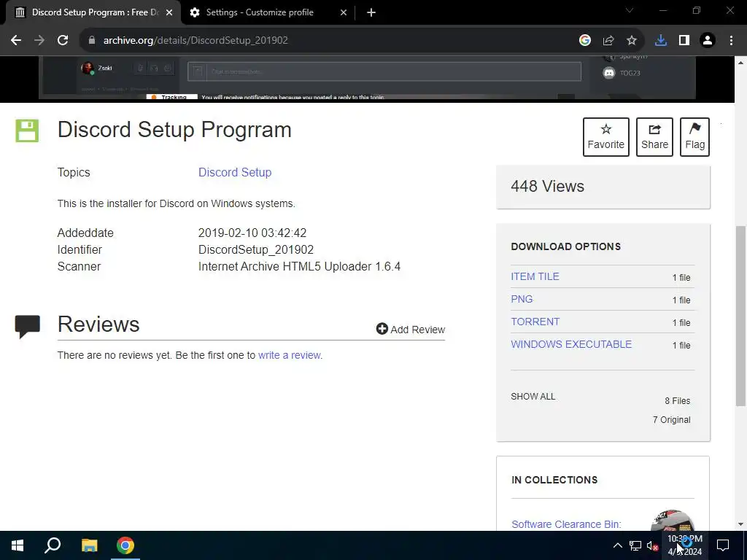Open the Windows Start menu
Image resolution: width=747 pixels, height=560 pixels.
coord(18,545)
